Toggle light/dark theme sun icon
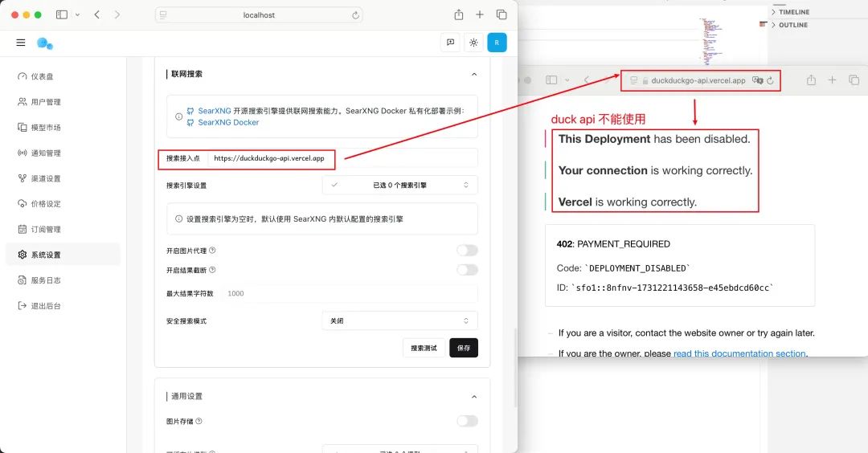Image resolution: width=868 pixels, height=453 pixels. point(474,43)
